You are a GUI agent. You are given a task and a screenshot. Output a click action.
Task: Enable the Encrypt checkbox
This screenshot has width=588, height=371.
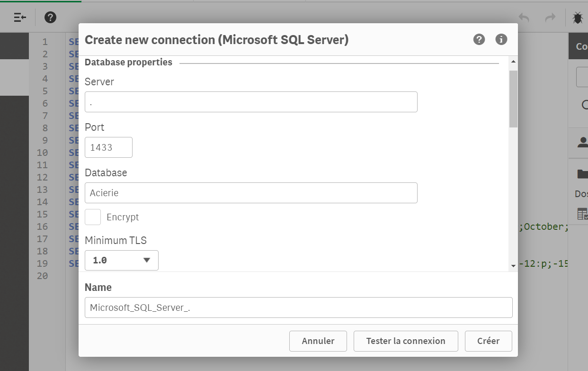coord(93,217)
